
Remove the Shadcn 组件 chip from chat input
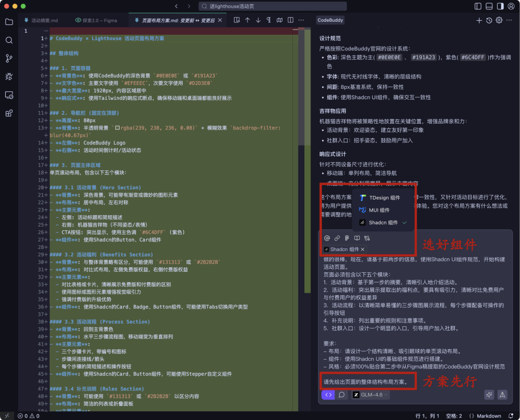click(x=363, y=249)
